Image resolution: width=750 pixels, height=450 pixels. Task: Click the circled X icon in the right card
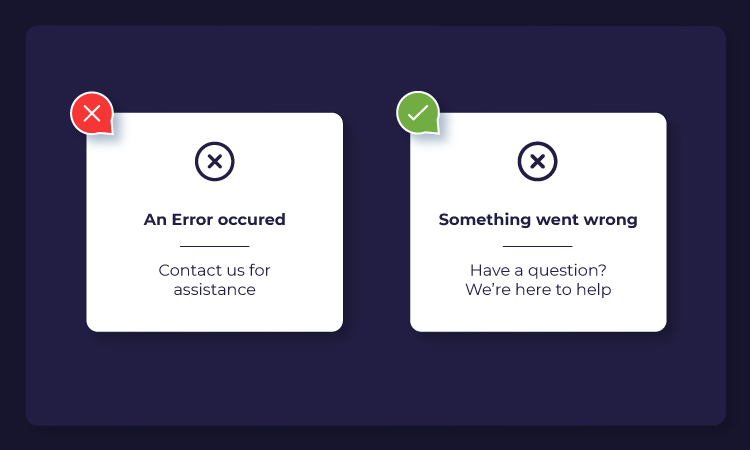point(538,161)
